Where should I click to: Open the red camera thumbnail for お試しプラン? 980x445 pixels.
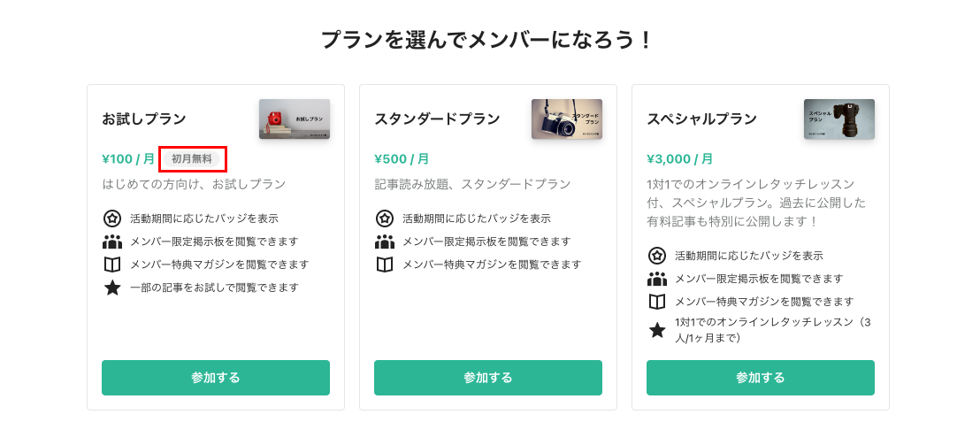pyautogui.click(x=295, y=119)
